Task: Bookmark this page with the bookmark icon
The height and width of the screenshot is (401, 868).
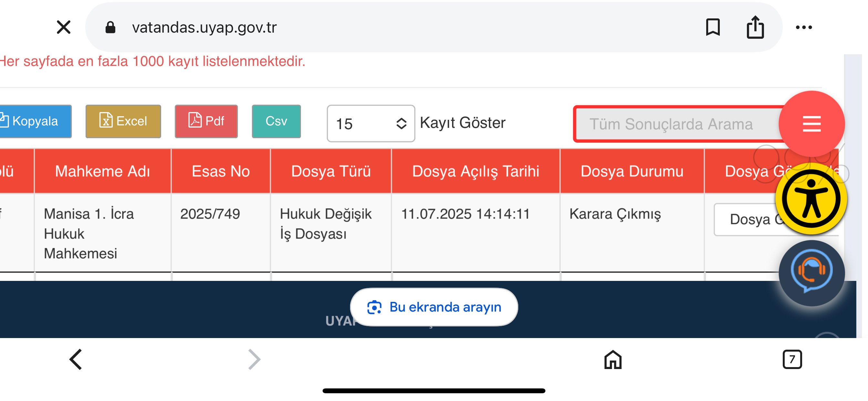Action: pos(713,27)
